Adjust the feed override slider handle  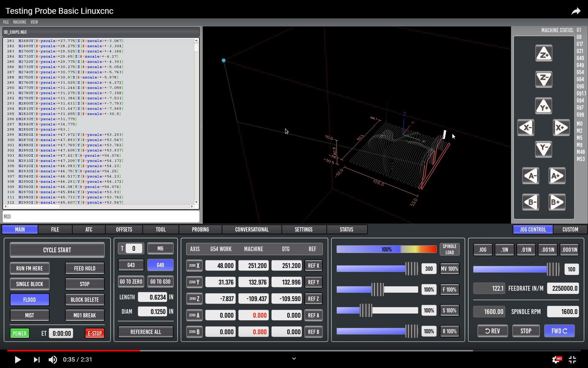[377, 289]
